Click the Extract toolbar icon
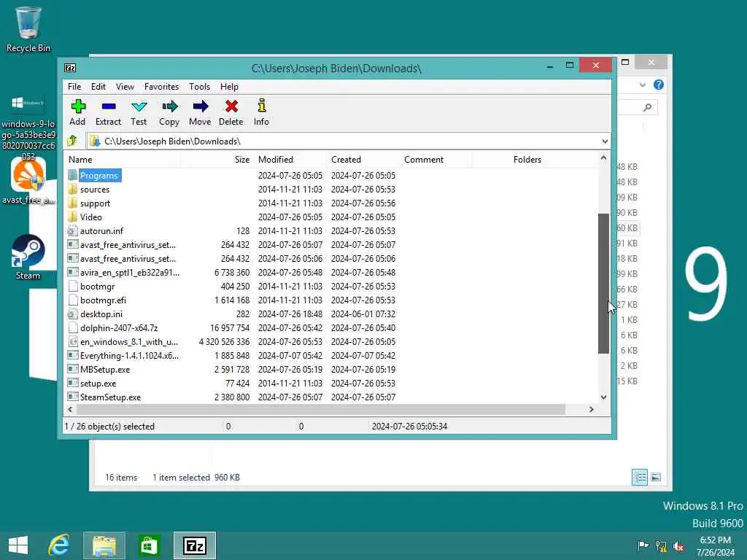The image size is (747, 560). [x=108, y=112]
